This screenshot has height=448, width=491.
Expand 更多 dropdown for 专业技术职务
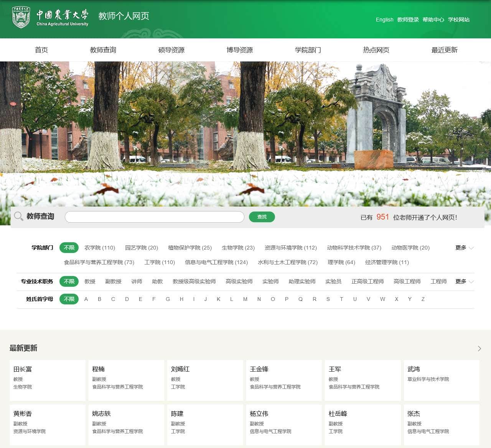tap(461, 281)
